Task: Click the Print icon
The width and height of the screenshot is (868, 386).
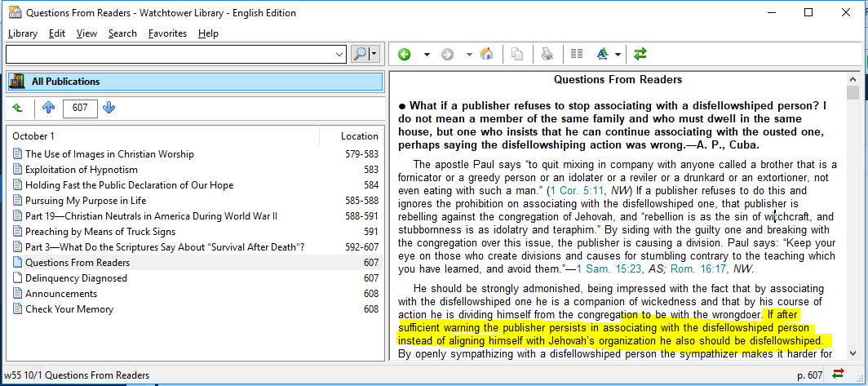Action: tap(547, 55)
